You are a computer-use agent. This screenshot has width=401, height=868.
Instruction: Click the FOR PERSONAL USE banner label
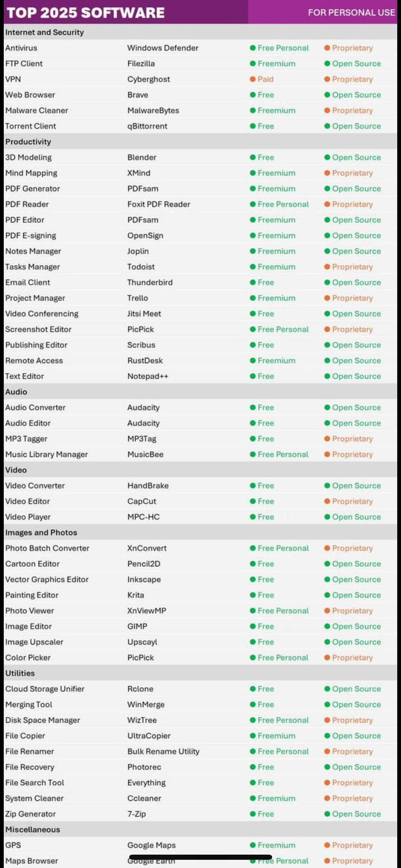tap(351, 13)
